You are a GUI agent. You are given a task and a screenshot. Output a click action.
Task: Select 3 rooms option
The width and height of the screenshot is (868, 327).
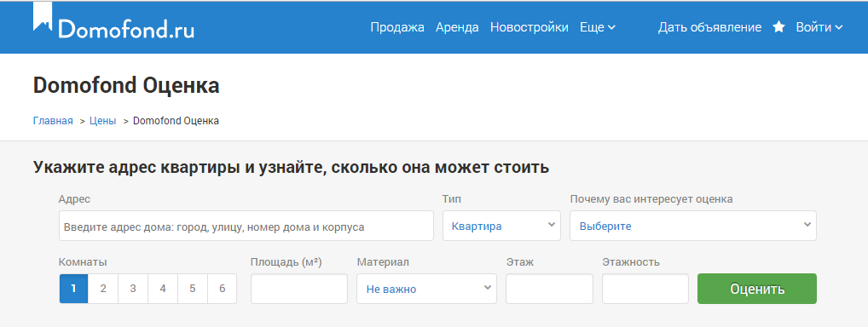pos(133,289)
